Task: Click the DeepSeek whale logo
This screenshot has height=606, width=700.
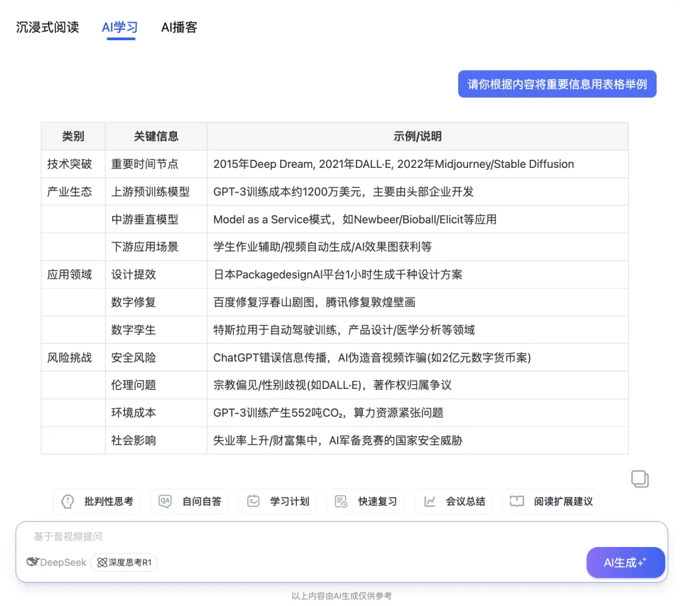Action: pos(32,562)
